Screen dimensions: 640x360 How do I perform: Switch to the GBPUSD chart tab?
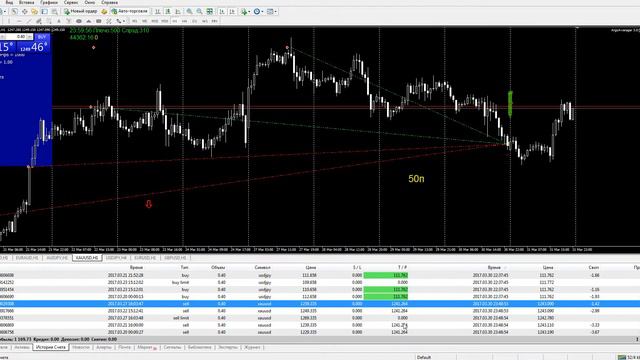point(175,258)
